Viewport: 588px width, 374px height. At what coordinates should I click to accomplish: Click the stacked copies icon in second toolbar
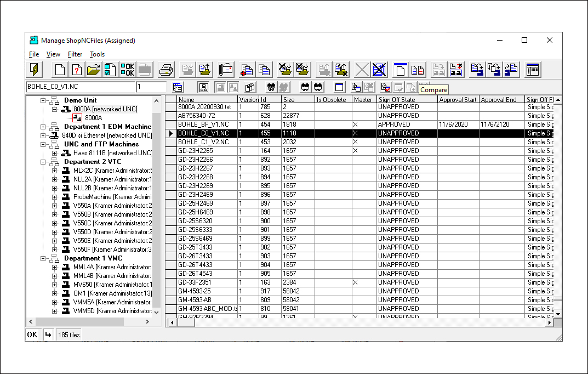pos(250,87)
